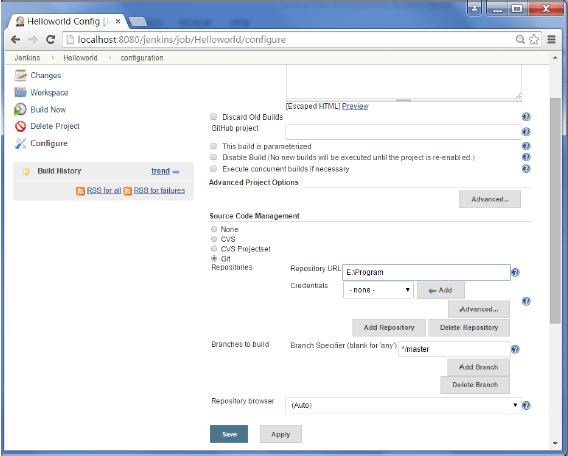Check This build is parameterized

click(213, 146)
